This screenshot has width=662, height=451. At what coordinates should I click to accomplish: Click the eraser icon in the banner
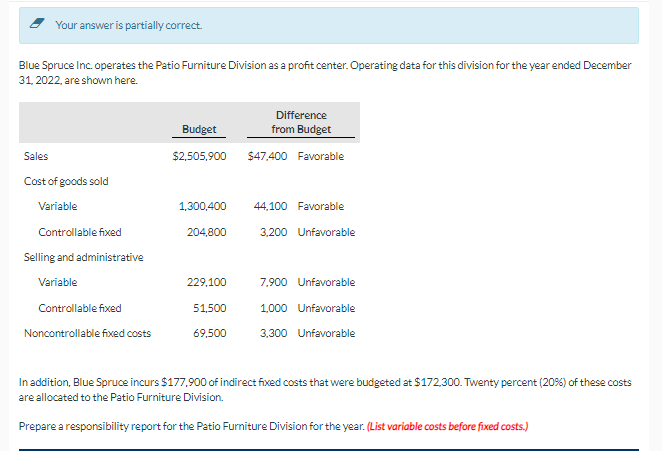coord(37,24)
